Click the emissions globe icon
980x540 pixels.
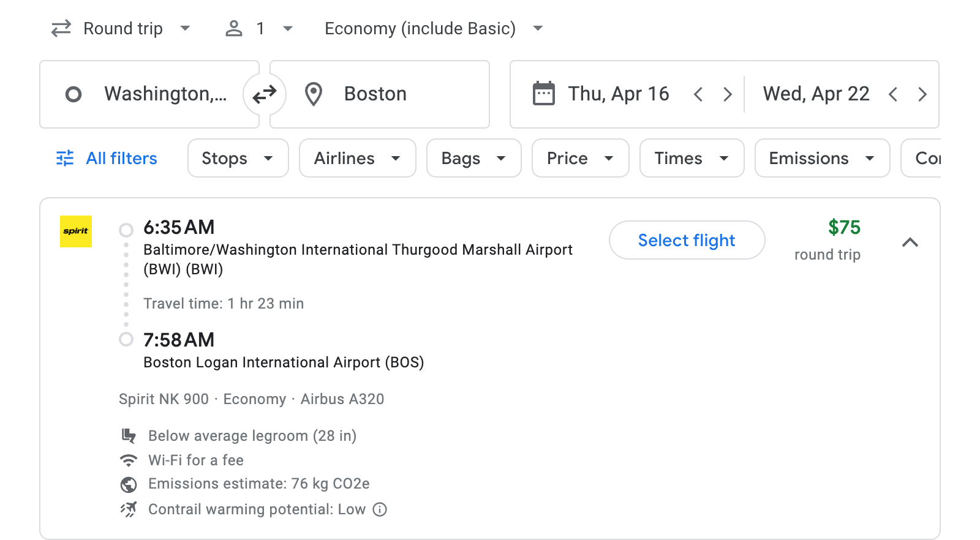129,485
